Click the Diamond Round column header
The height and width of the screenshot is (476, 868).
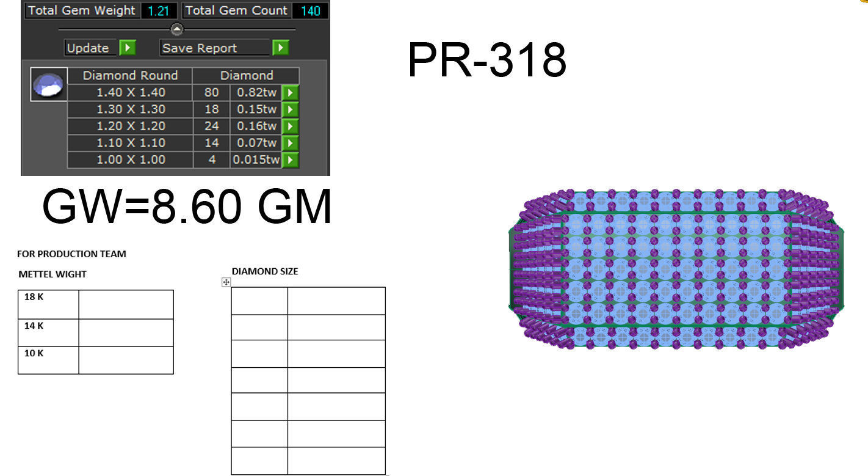[x=130, y=76]
